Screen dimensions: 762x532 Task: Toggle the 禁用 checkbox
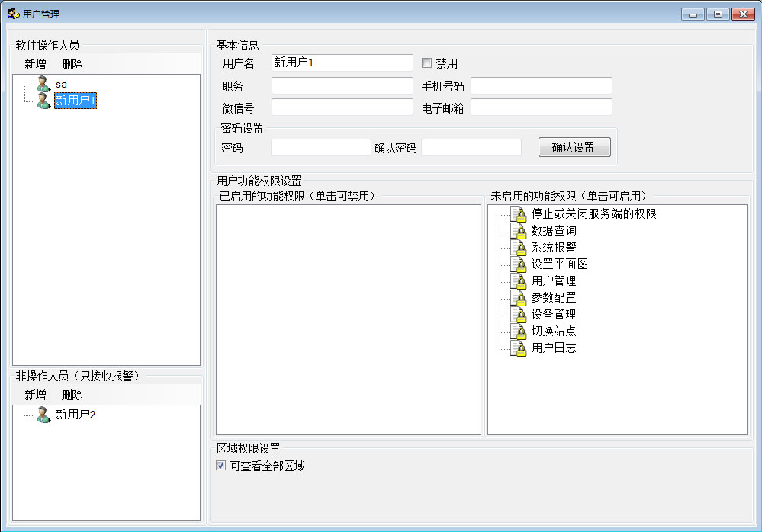[426, 63]
